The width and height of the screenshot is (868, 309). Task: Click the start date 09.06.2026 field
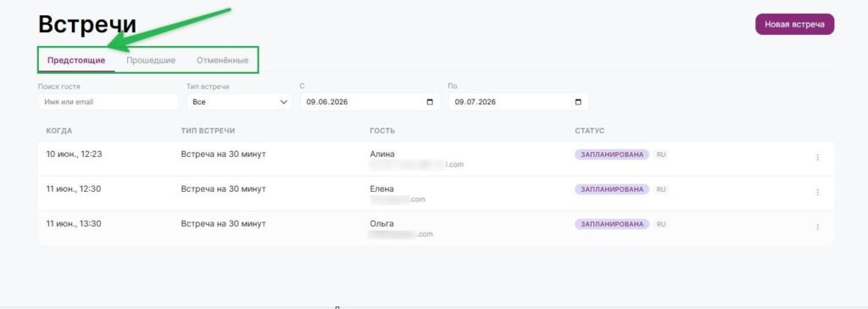click(370, 102)
